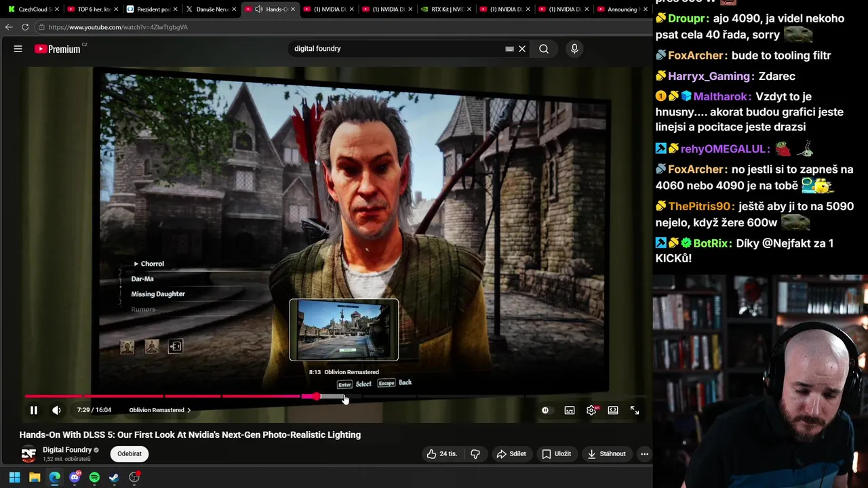Click chat username rehyOMEGALUL
The image size is (868, 488).
tap(723, 148)
